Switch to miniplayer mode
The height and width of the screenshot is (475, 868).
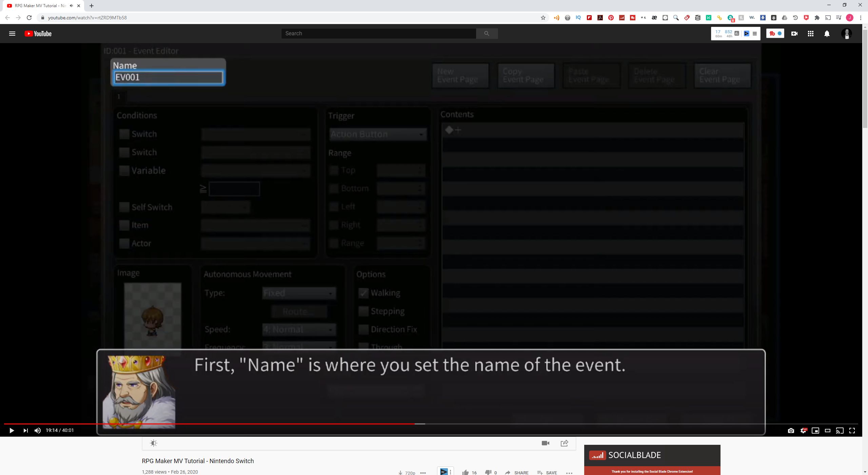(815, 431)
